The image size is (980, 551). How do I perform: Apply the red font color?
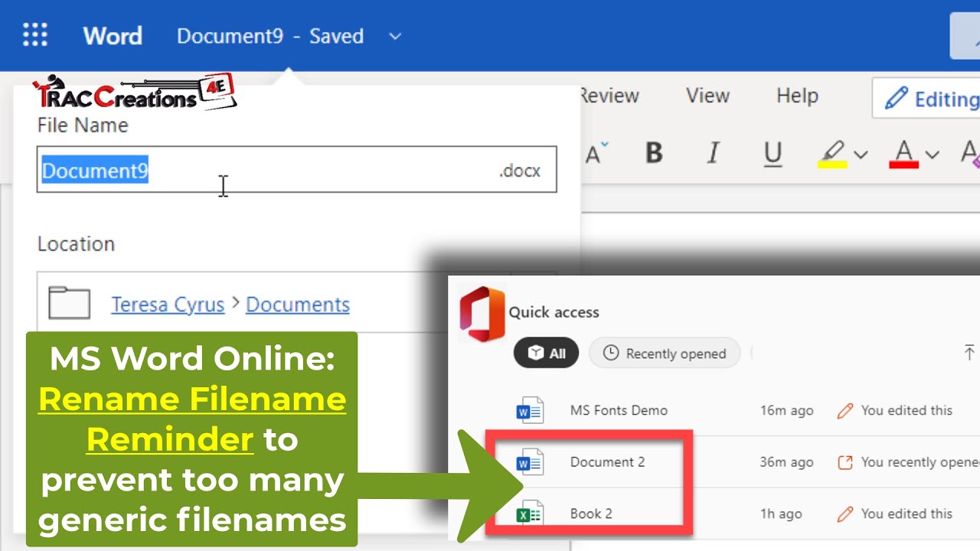tap(903, 154)
